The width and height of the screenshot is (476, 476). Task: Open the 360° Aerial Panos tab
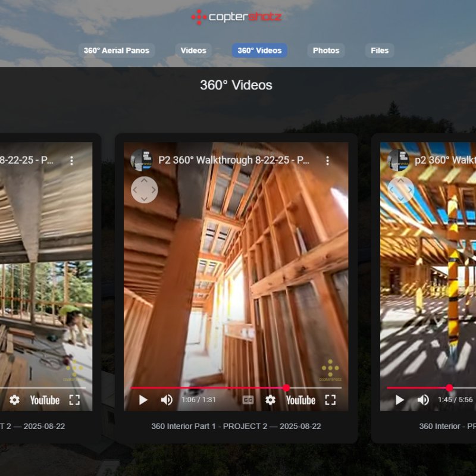click(117, 51)
